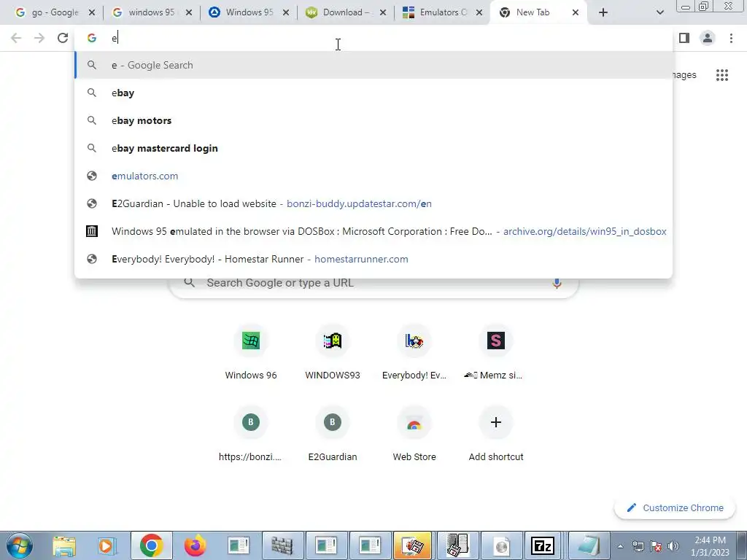Open the profile avatar icon
This screenshot has height=560, width=747.
708,38
